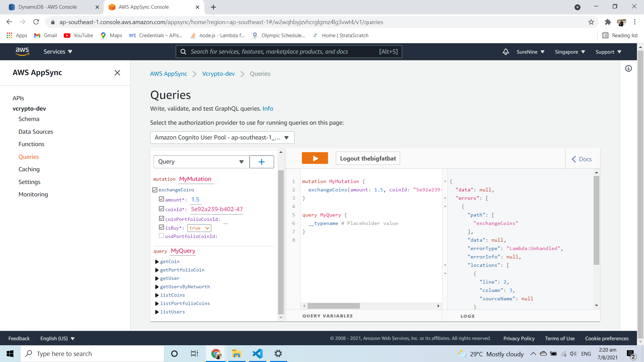This screenshot has height=362, width=644.
Task: Bookmark this page with the star icon
Action: (591, 22)
